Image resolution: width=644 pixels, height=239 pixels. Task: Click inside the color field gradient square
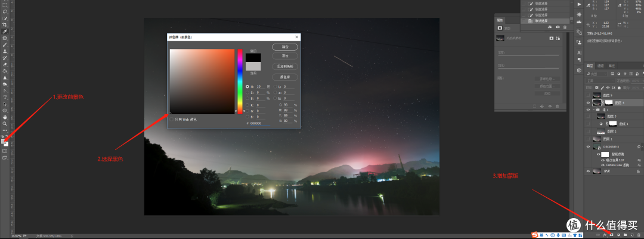202,81
